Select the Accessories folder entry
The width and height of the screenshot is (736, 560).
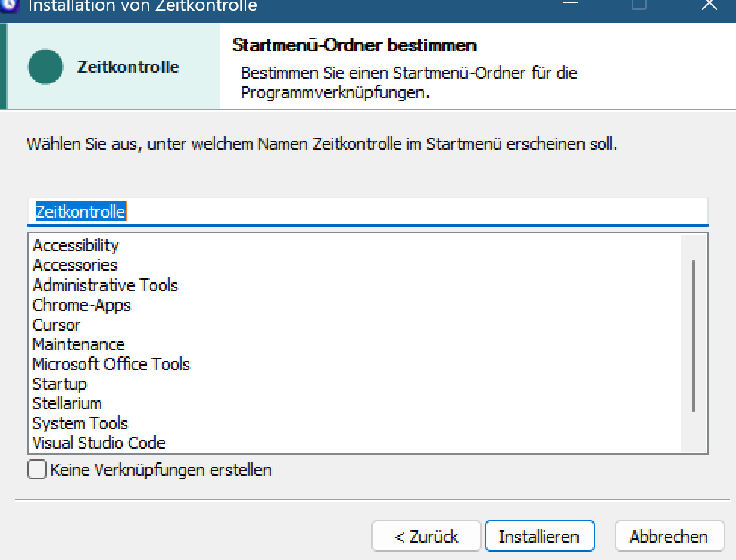pos(75,266)
